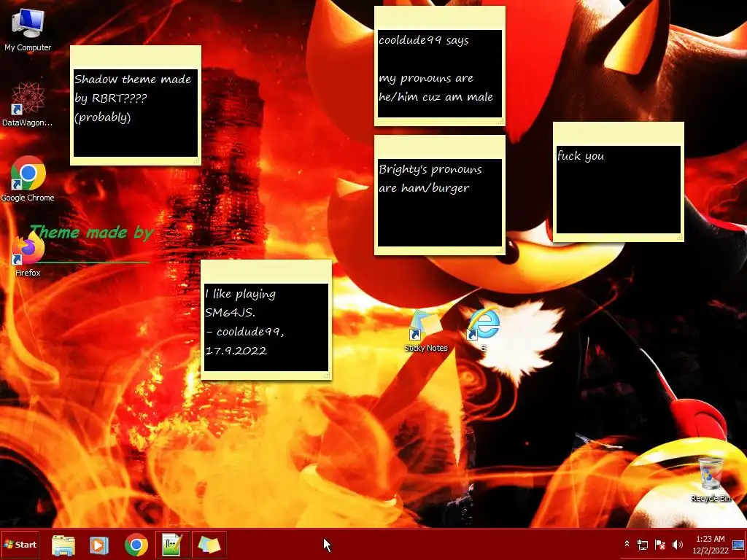Open the Internet Explorer desktop shortcut

coord(484,330)
